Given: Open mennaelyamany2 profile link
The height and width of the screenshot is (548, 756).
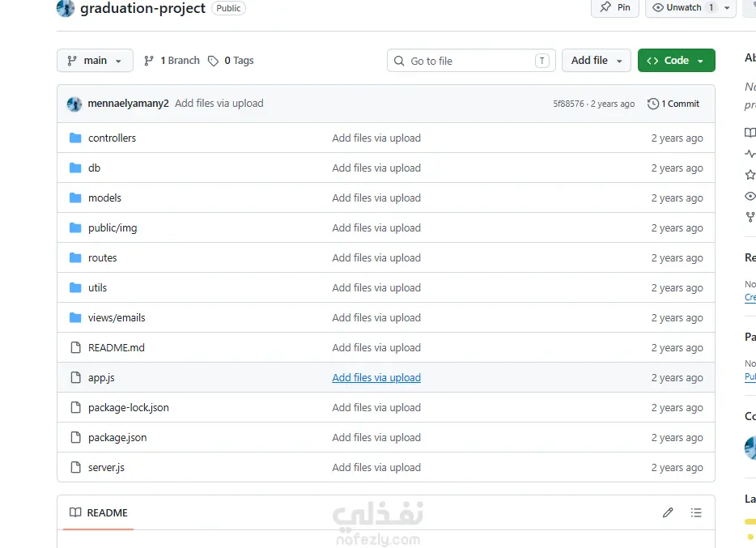Looking at the screenshot, I should pyautogui.click(x=128, y=103).
